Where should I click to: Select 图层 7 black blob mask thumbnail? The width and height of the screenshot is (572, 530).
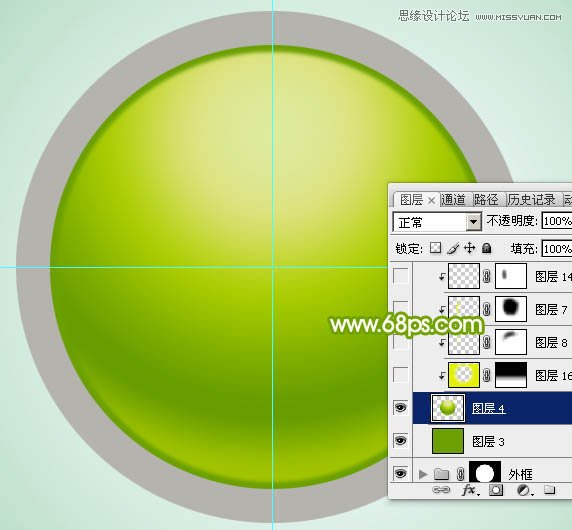click(511, 309)
